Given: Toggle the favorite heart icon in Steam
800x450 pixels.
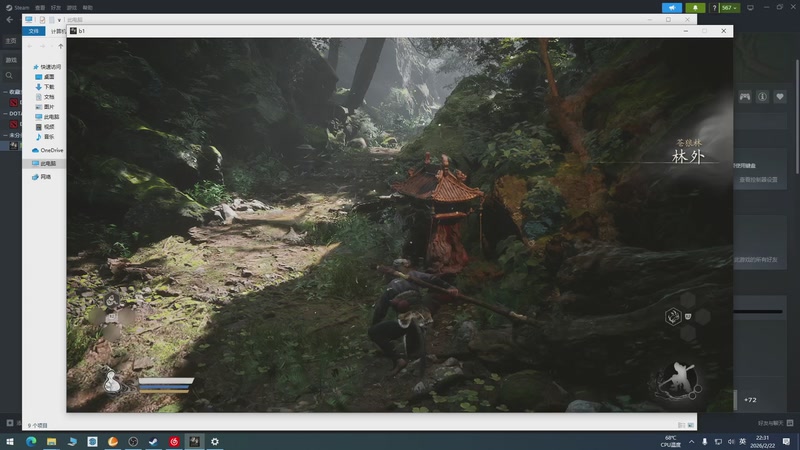Looking at the screenshot, I should [x=780, y=96].
